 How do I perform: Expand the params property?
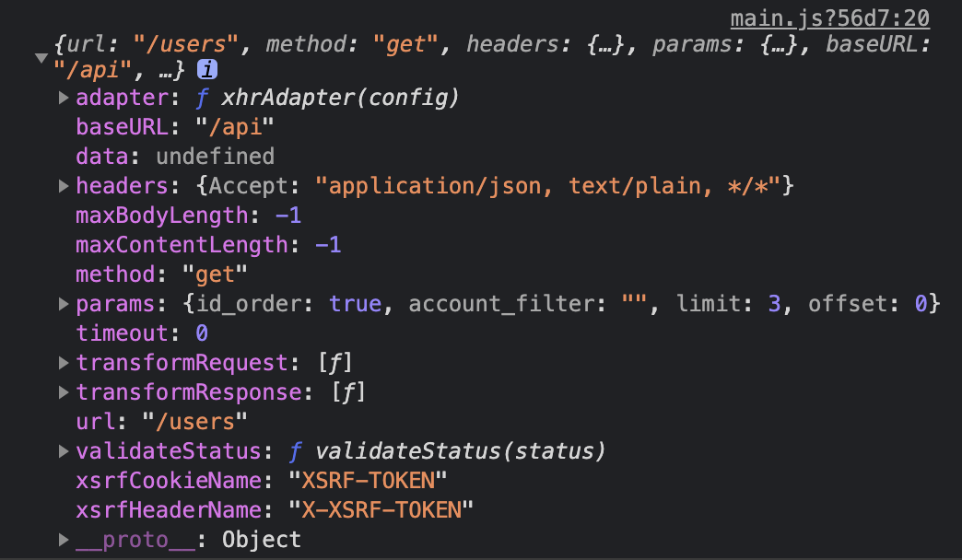tap(64, 304)
